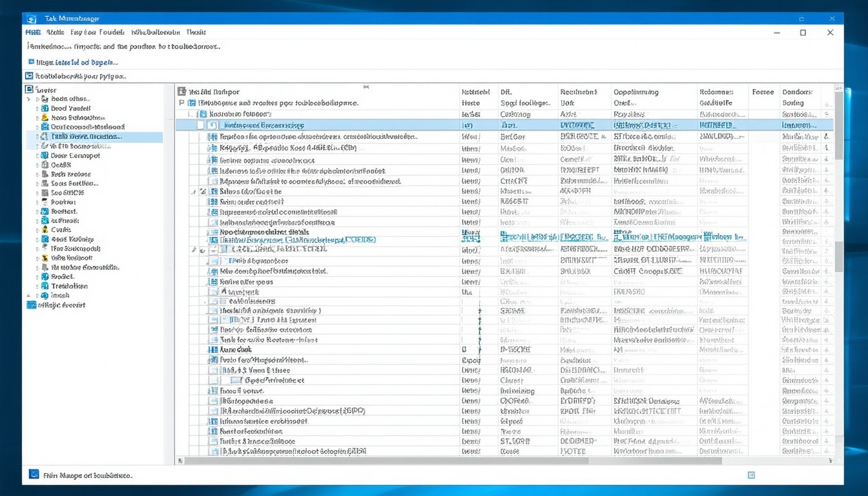The image size is (868, 496).
Task: Click the blue icon in bottom-left status bar
Action: tap(34, 475)
